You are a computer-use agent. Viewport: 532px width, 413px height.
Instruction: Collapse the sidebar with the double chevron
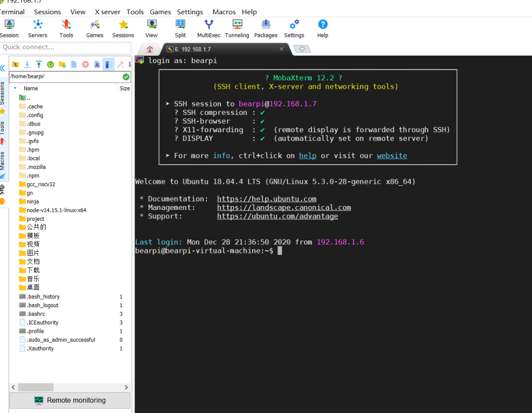pos(2,68)
